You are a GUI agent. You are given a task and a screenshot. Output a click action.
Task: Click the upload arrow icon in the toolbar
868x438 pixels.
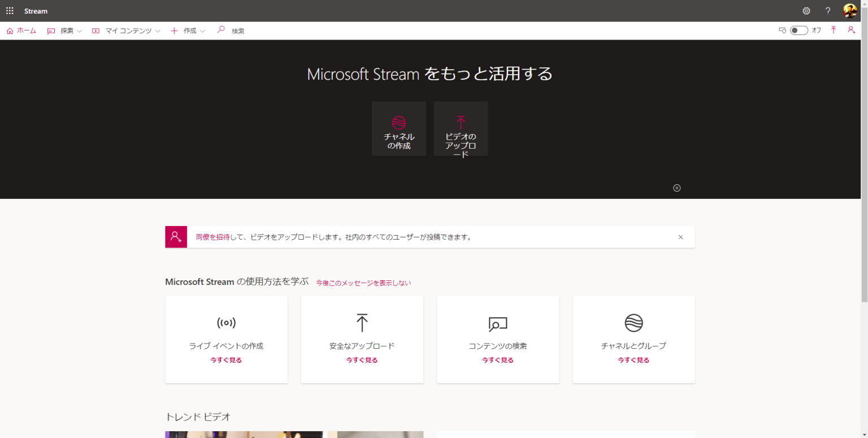click(834, 30)
